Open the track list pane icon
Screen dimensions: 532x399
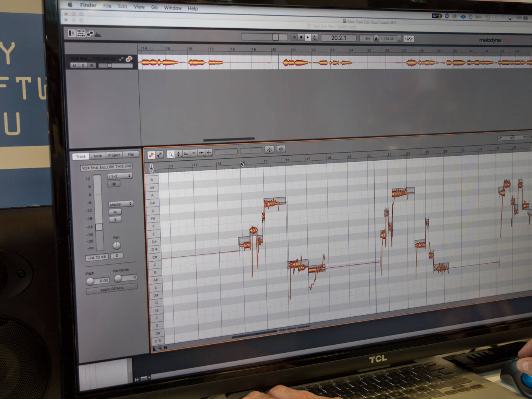(x=81, y=34)
